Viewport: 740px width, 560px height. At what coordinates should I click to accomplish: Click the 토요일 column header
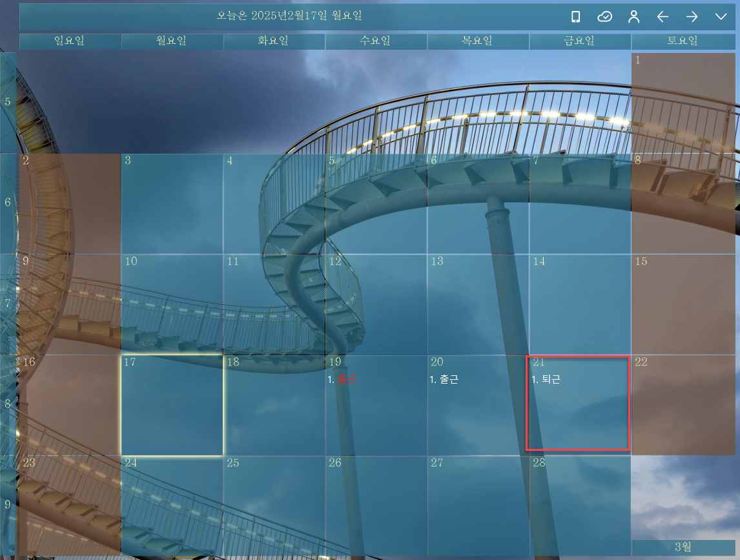(x=683, y=41)
